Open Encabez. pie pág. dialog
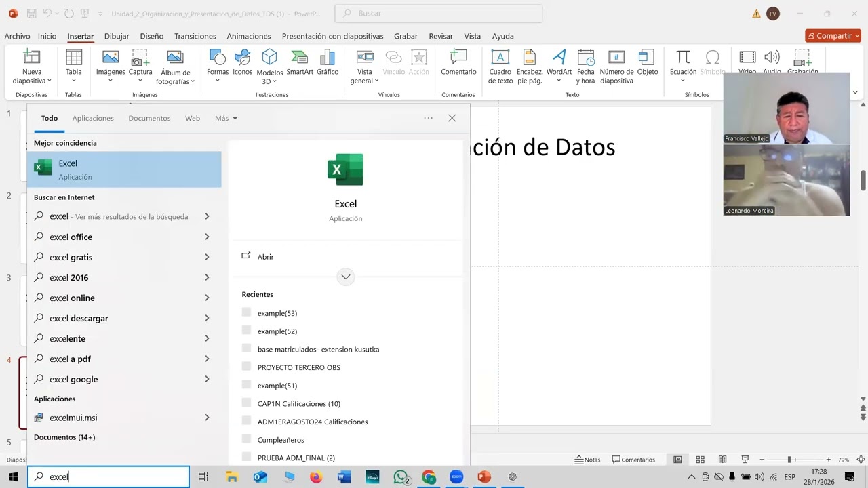The width and height of the screenshot is (868, 488). coord(530,67)
